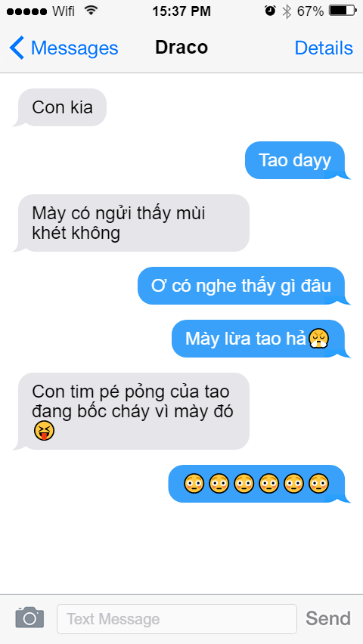Tap the first flushed-face emoji in last bubble
363x644 pixels.
coord(194,484)
